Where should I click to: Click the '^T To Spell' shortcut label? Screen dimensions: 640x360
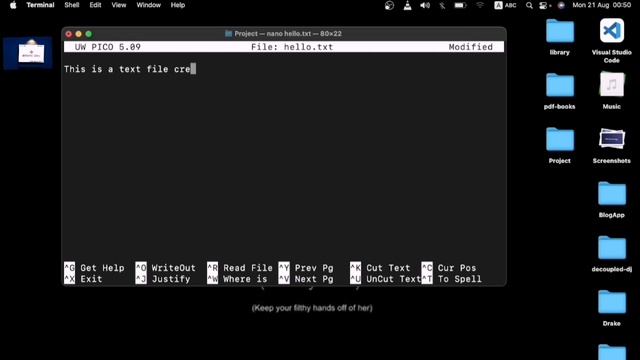click(452, 279)
